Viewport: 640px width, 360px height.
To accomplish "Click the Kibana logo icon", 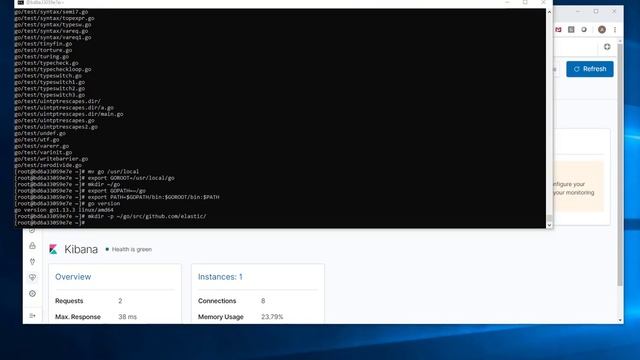I will (53, 249).
